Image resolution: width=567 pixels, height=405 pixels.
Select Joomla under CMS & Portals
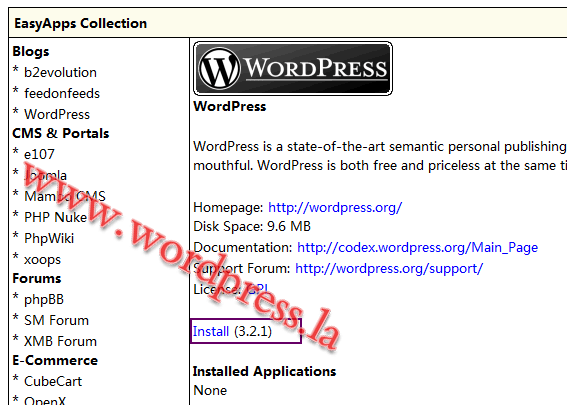click(x=45, y=175)
